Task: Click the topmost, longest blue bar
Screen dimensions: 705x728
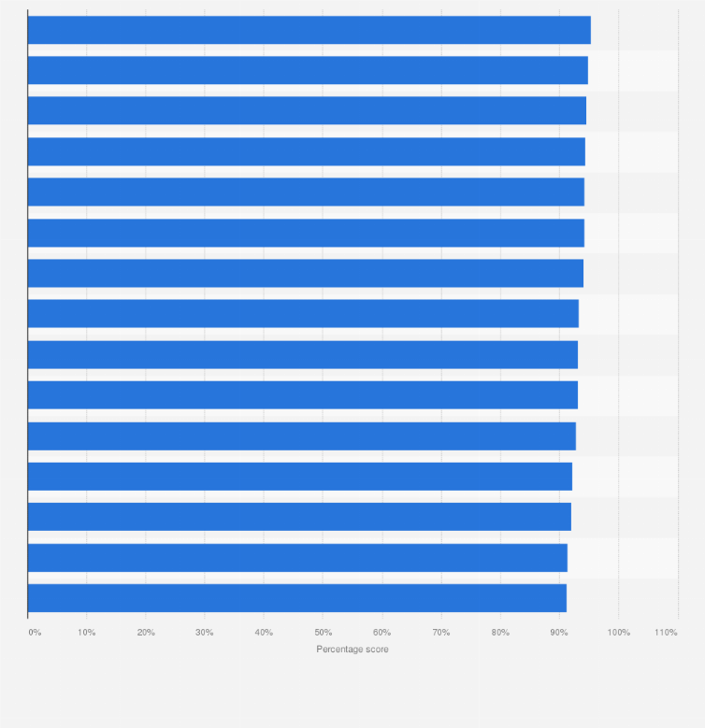Action: pyautogui.click(x=309, y=30)
